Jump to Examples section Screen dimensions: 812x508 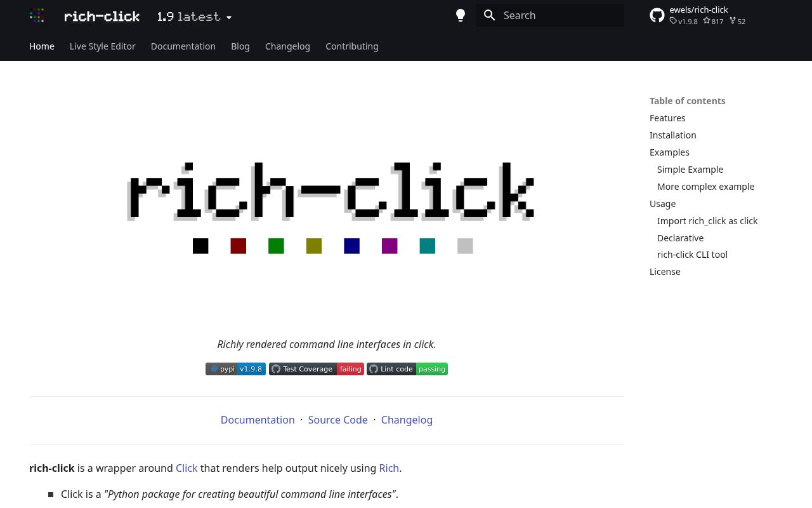pos(669,152)
